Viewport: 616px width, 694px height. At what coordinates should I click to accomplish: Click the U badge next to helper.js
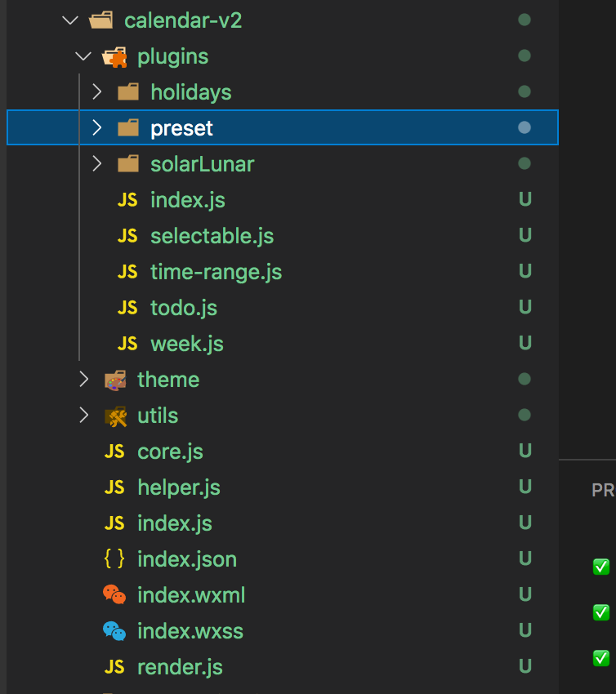click(524, 487)
